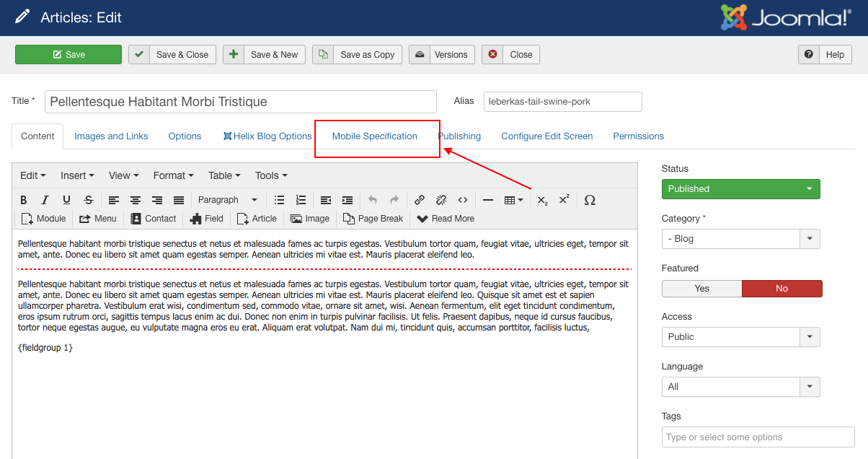Switch to the Mobile Specification tab
This screenshot has height=459, width=868.
[376, 136]
